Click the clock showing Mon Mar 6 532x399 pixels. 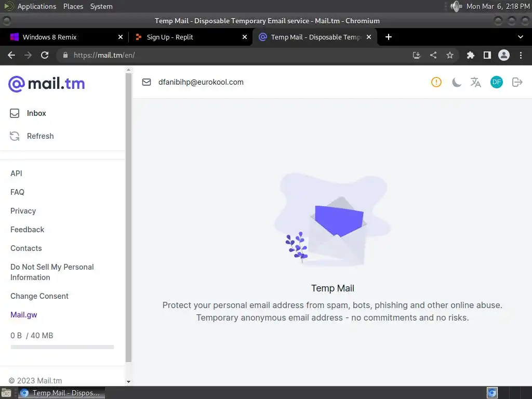coord(498,6)
